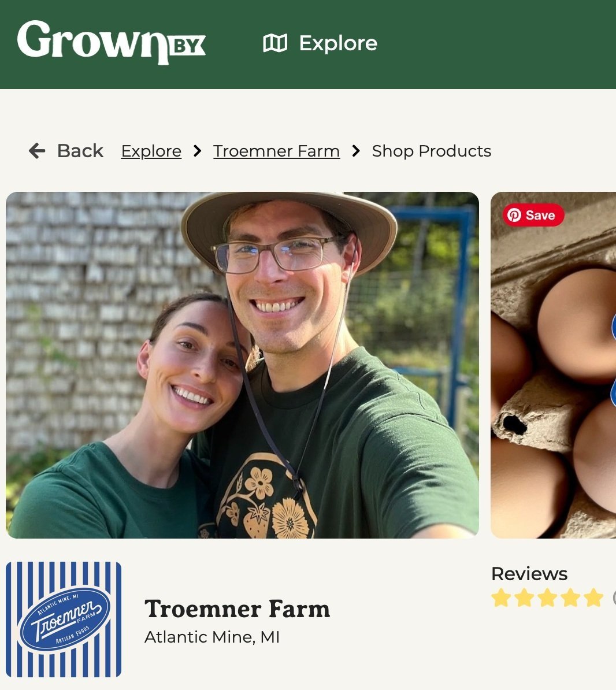Click the chevron after Explore breadcrumb
The image size is (616, 690).
pos(198,151)
